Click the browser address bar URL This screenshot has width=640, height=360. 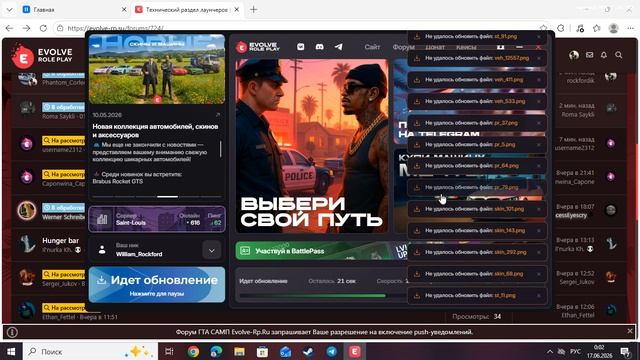[116, 28]
